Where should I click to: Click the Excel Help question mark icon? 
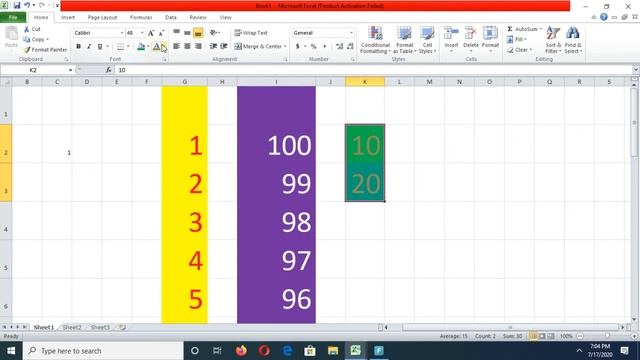point(604,17)
